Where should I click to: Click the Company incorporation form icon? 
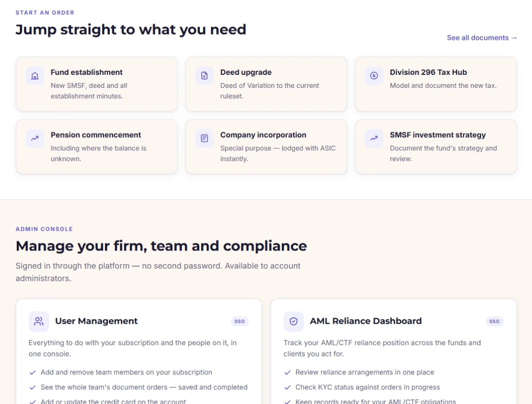tap(204, 138)
